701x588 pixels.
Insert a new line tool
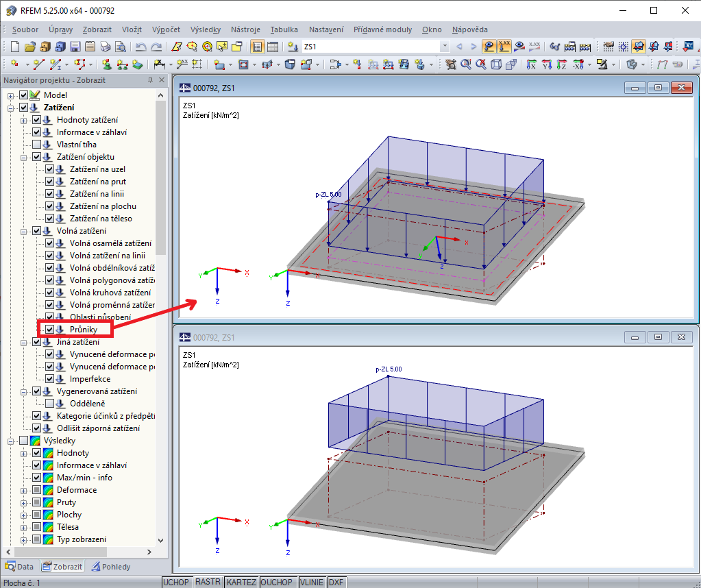pyautogui.click(x=38, y=64)
